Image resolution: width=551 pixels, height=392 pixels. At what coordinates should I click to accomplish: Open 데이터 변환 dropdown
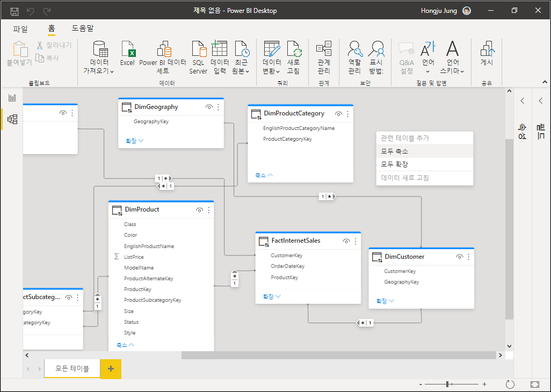tap(272, 57)
